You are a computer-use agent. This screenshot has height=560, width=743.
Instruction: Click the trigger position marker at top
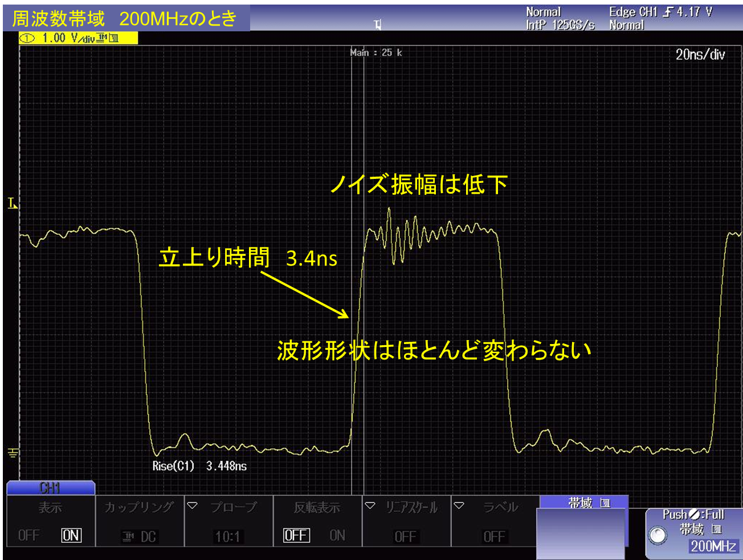[377, 24]
